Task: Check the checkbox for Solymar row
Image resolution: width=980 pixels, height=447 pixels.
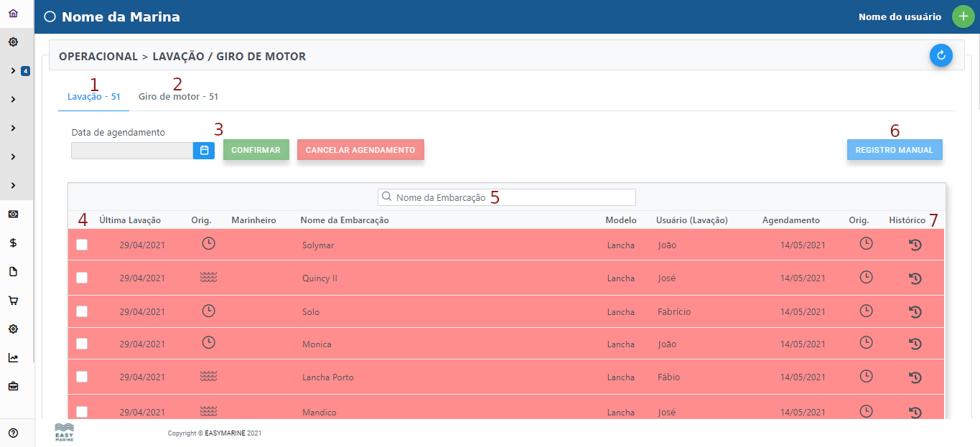Action: 82,245
